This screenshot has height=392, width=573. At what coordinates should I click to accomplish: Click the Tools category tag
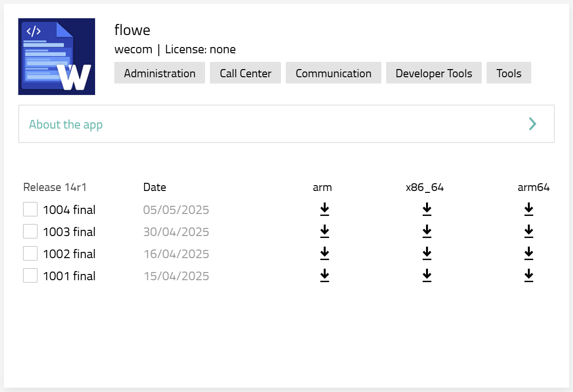point(509,73)
